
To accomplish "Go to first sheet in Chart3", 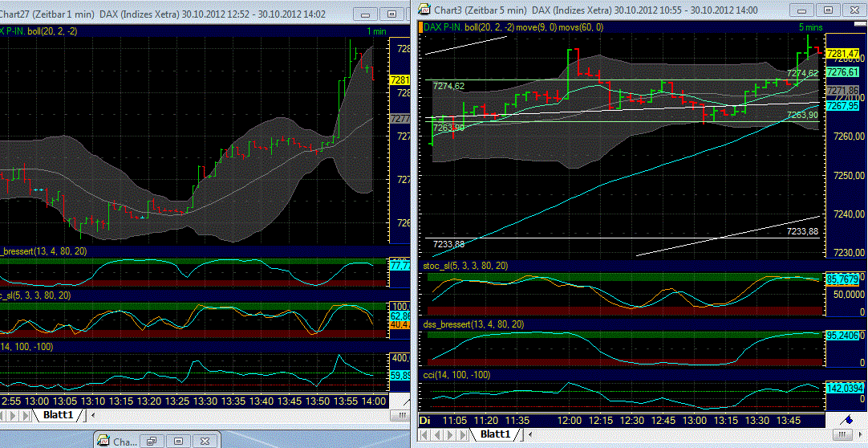I will (x=424, y=434).
